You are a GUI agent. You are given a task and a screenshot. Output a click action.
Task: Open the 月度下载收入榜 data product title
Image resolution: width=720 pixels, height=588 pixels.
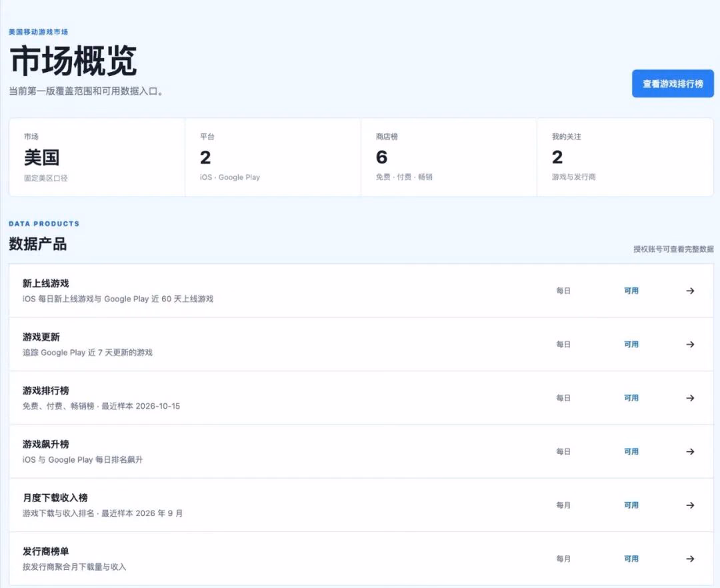55,497
